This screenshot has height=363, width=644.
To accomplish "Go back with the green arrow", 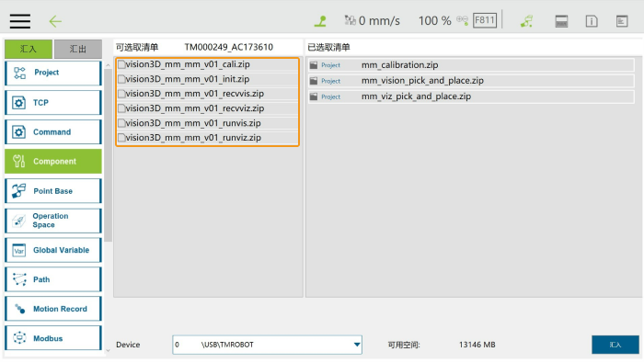I will point(55,21).
